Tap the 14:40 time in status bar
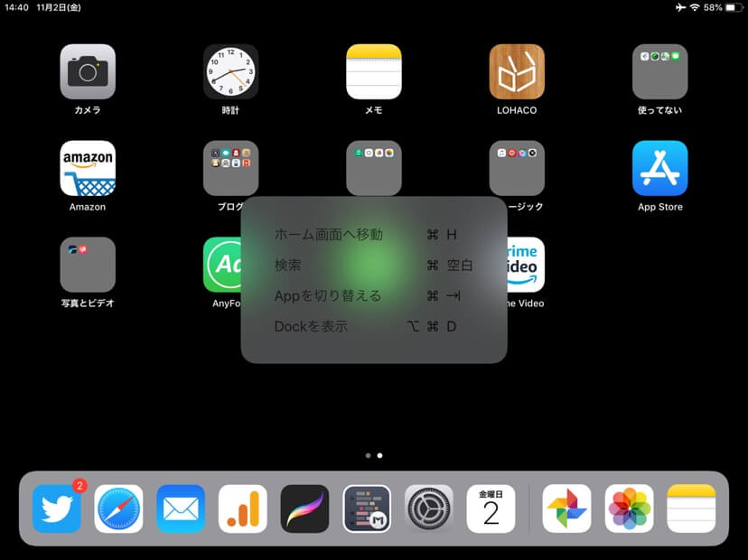Image resolution: width=748 pixels, height=560 pixels. point(16,7)
